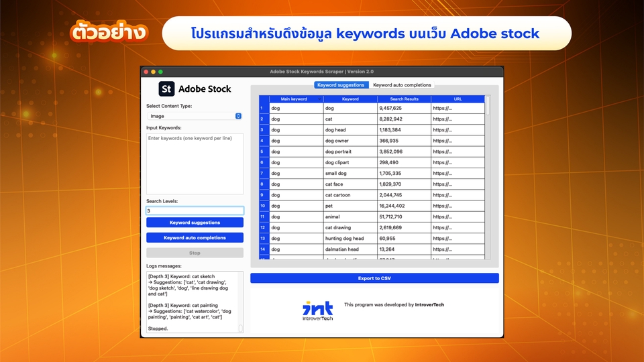644x362 pixels.
Task: Click the Search Results column header
Action: click(x=404, y=99)
